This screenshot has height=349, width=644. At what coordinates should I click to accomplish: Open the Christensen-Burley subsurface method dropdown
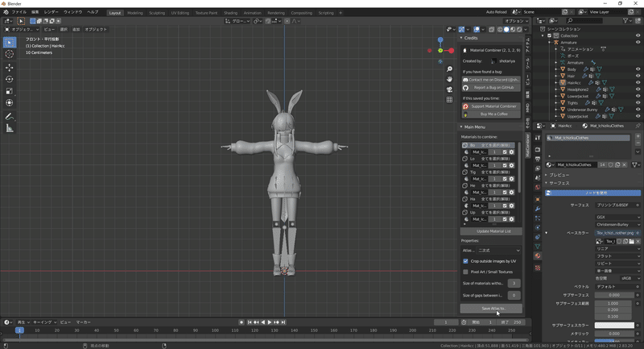point(618,224)
